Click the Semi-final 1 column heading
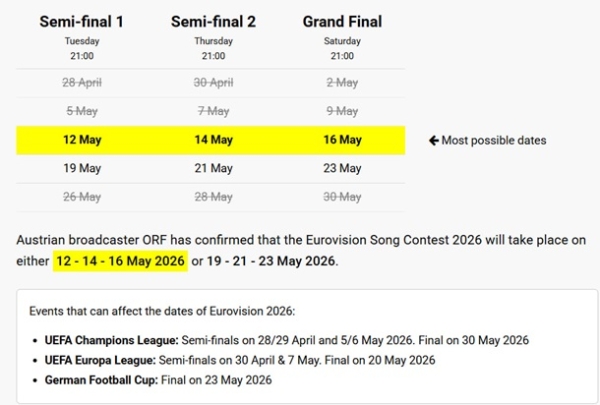 (x=80, y=20)
